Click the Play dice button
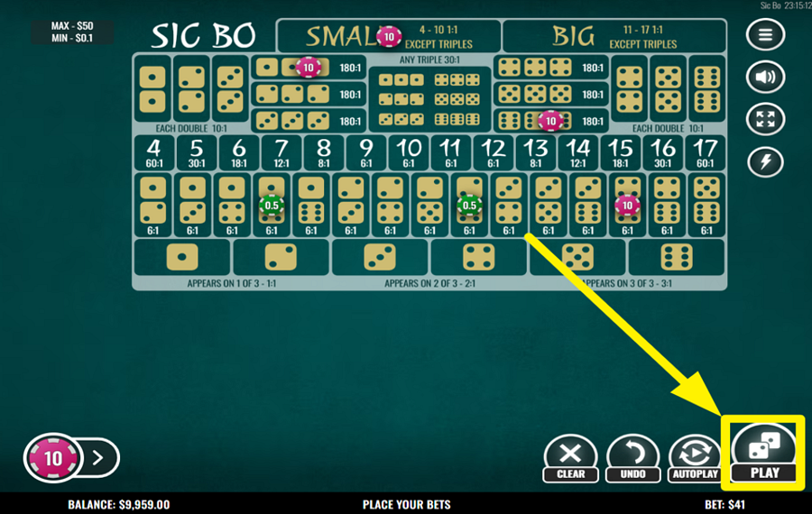This screenshot has width=812, height=514. tap(764, 453)
